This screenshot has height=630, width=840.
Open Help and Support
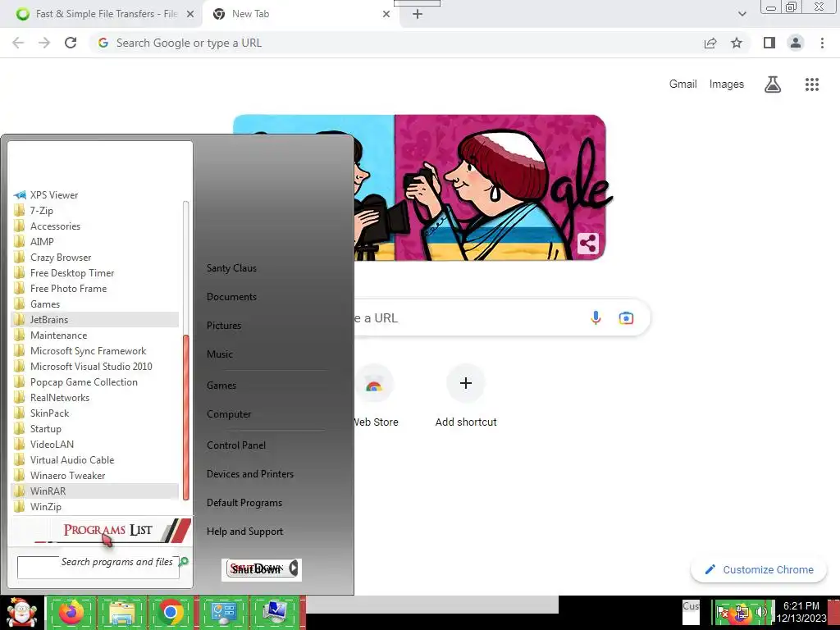(244, 532)
